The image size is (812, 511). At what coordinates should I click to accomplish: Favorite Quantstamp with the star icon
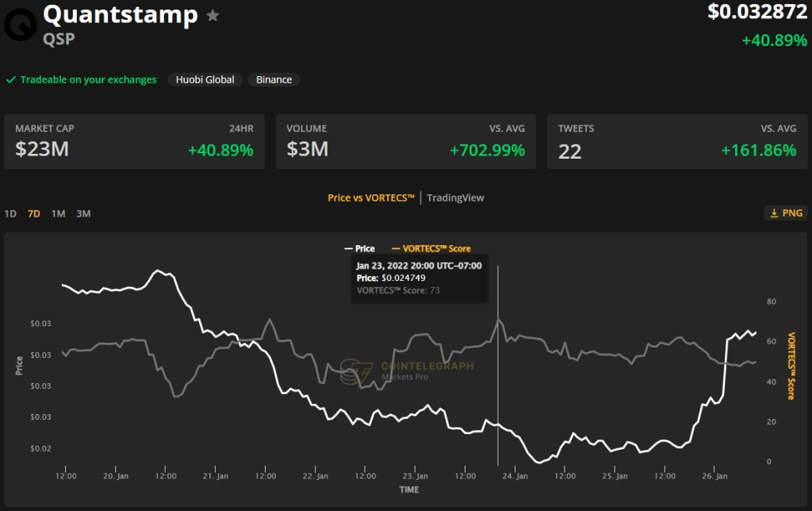tap(213, 16)
